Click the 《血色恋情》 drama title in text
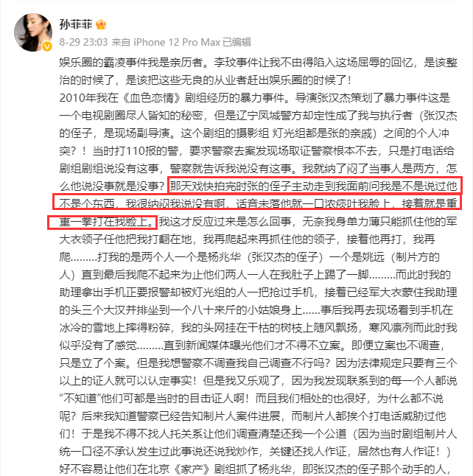This screenshot has height=476, width=473. click(153, 98)
